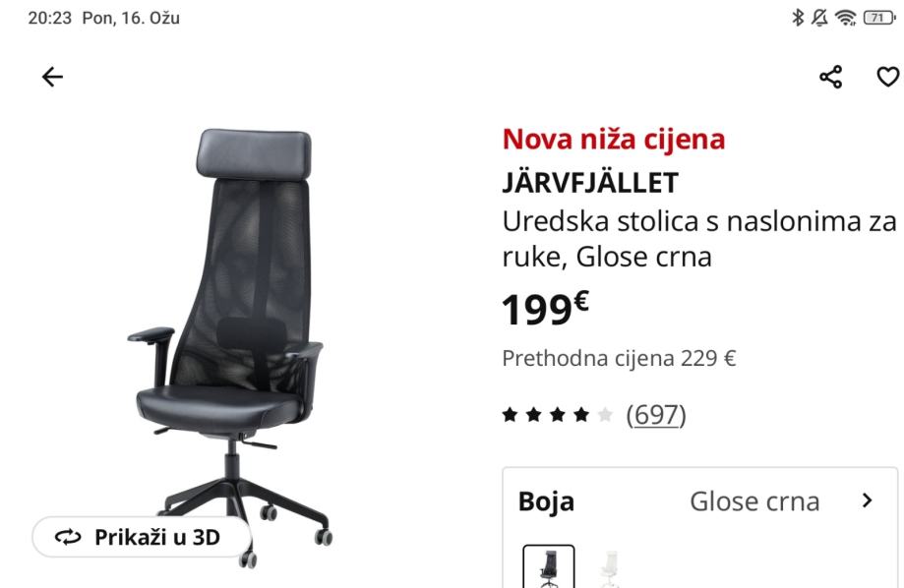Viewport: 904px width, 588px height.
Task: Tap the Wi-Fi status icon
Action: click(846, 18)
